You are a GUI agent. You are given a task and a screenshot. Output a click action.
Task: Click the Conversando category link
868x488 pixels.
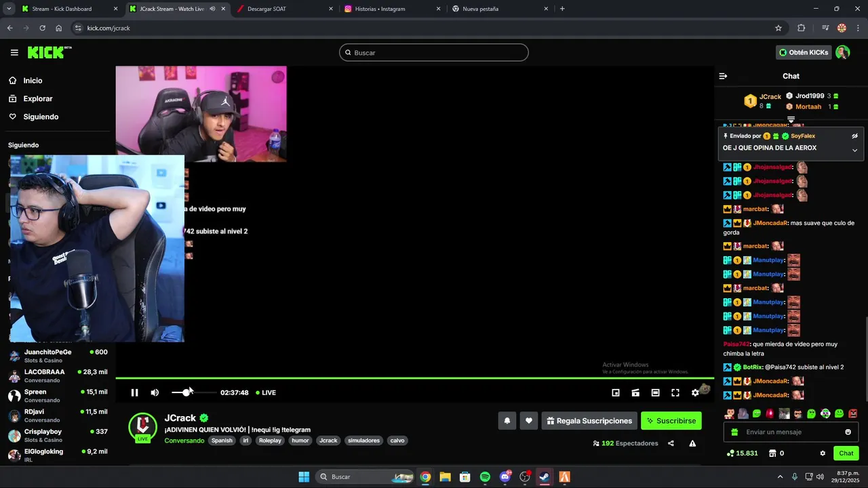point(184,441)
